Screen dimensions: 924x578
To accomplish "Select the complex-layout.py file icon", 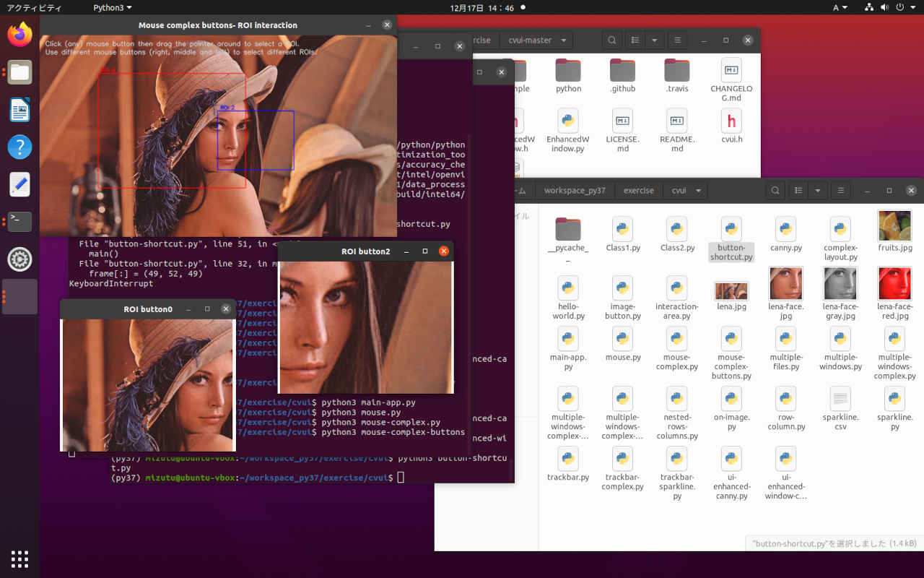I will coord(840,229).
